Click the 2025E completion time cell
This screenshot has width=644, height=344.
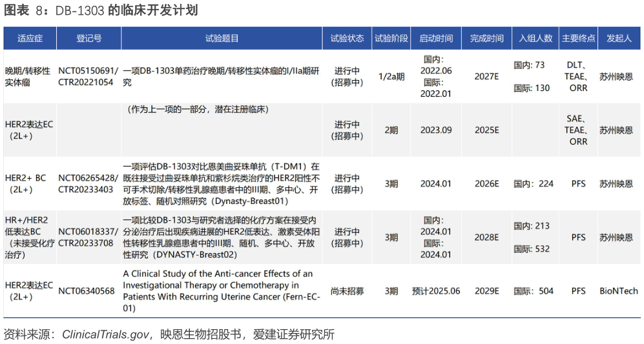click(x=486, y=130)
